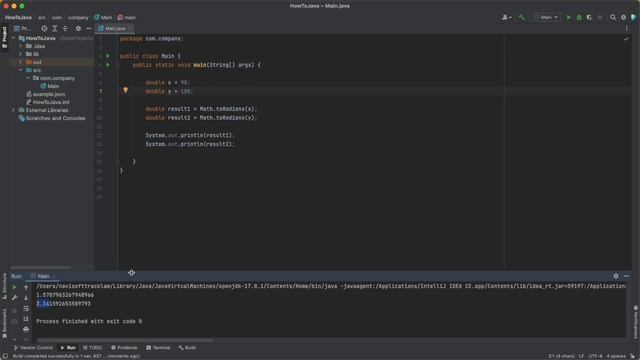This screenshot has width=640, height=360.
Task: Run the Main configuration from the top toolbar
Action: 568,18
